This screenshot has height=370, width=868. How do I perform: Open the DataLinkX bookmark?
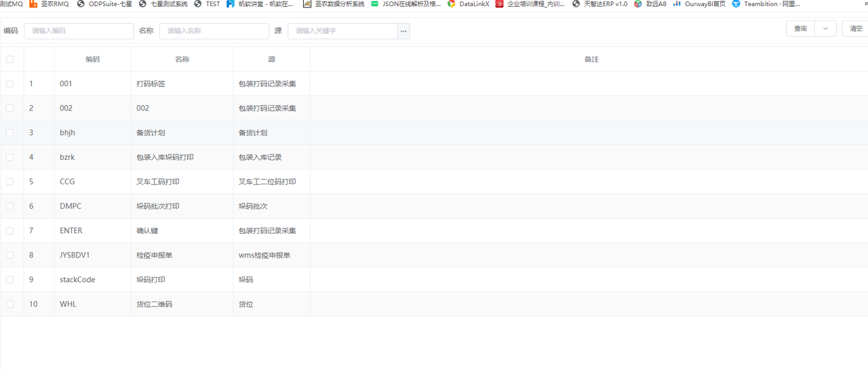point(468,4)
